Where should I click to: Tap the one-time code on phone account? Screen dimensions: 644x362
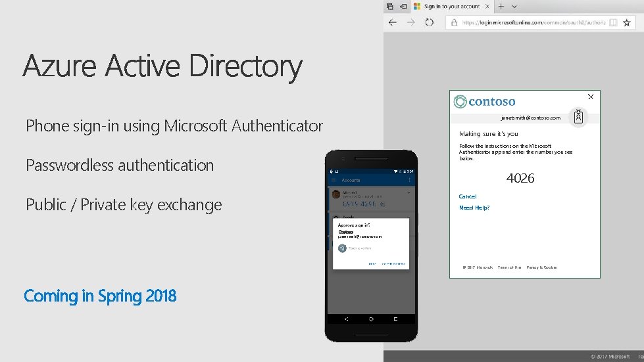[359, 204]
